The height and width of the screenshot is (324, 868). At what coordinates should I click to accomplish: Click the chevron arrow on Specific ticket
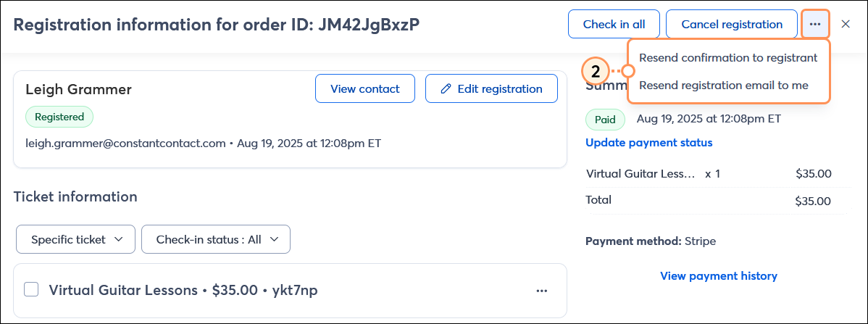[x=119, y=239]
